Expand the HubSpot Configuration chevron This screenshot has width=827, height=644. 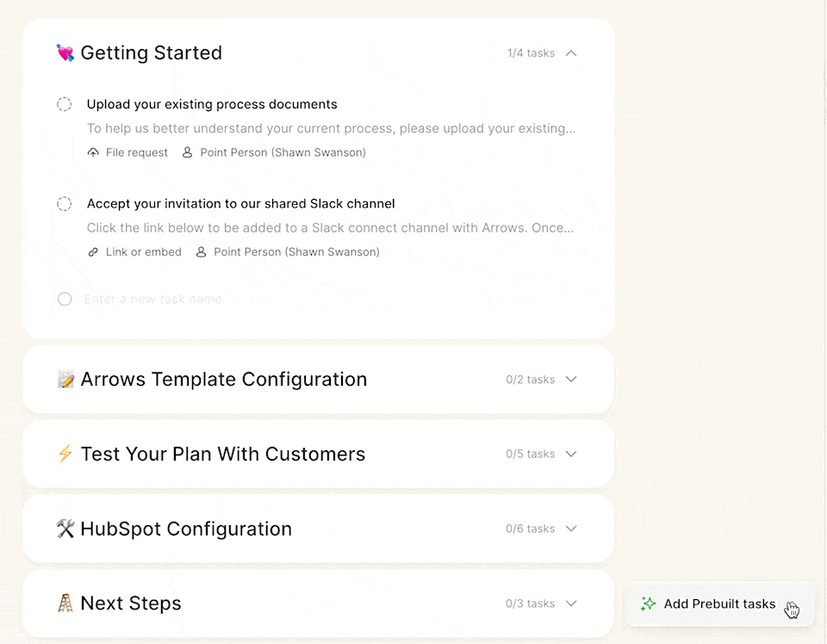571,529
